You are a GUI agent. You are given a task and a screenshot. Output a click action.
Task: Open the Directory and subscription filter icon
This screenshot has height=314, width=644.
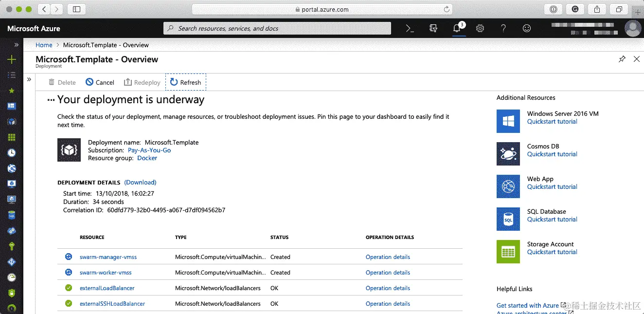pyautogui.click(x=433, y=28)
